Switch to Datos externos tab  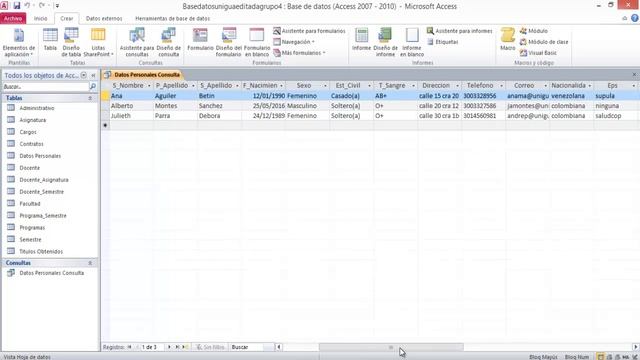(x=104, y=18)
